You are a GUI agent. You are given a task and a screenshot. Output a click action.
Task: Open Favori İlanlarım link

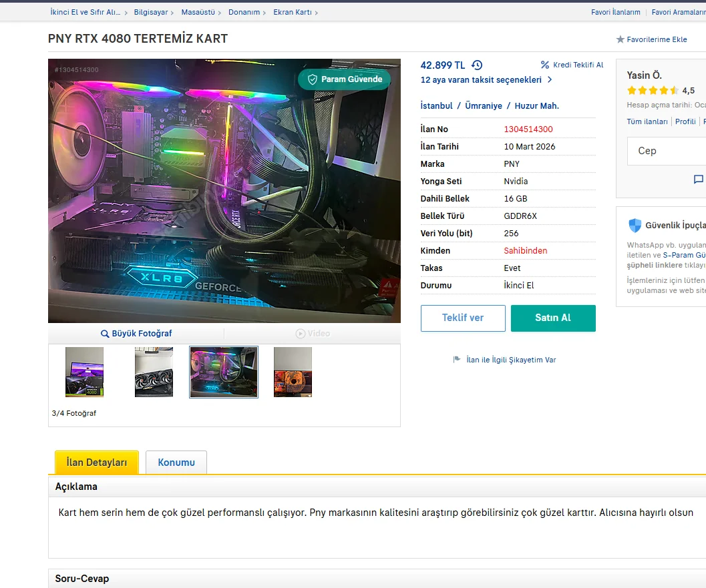[616, 12]
